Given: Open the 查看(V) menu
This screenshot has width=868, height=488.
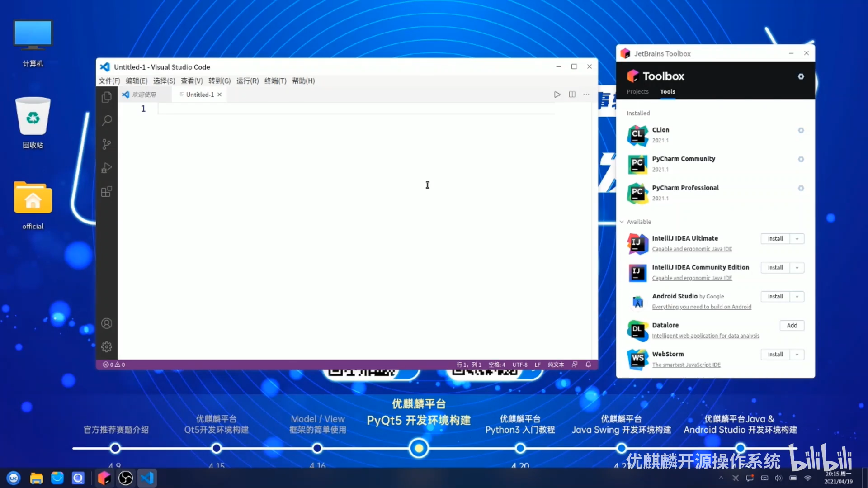Looking at the screenshot, I should 192,81.
